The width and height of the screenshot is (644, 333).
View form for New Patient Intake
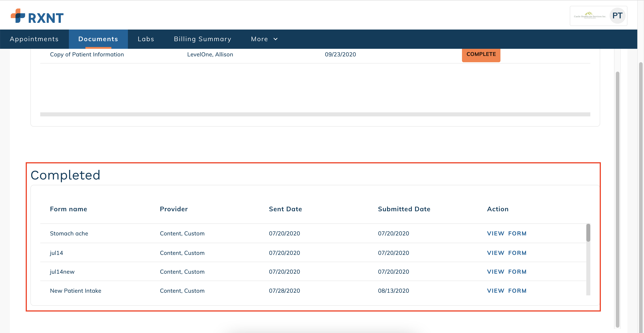point(507,291)
